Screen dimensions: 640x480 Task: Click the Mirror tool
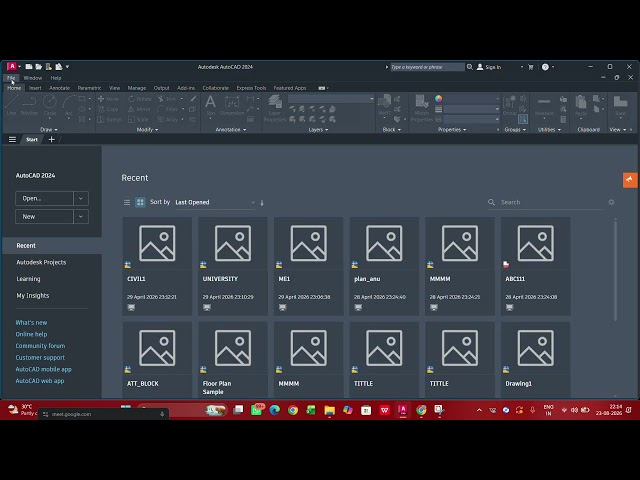pos(140,109)
